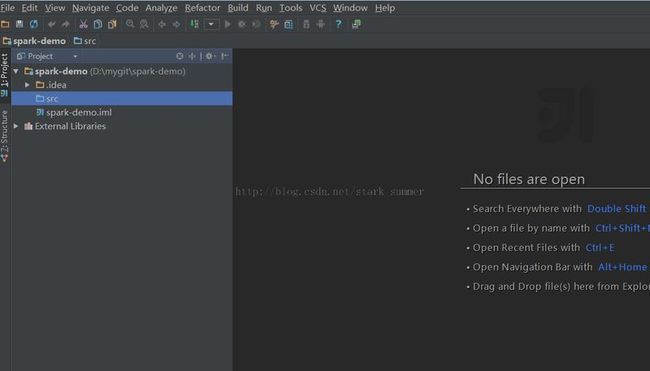This screenshot has height=371, width=650.
Task: Open the Edit menu
Action: pos(29,8)
